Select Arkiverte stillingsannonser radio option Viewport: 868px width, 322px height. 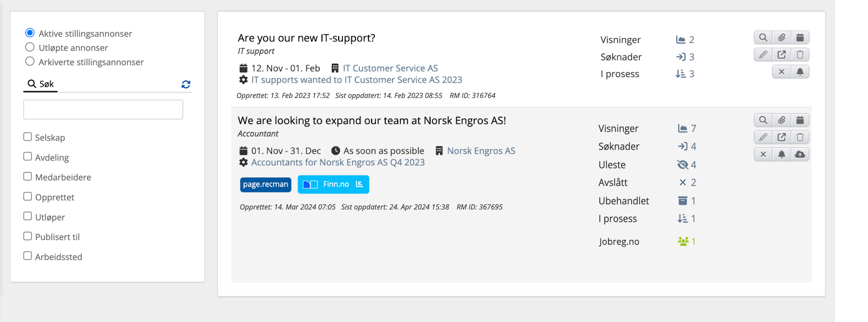(30, 61)
